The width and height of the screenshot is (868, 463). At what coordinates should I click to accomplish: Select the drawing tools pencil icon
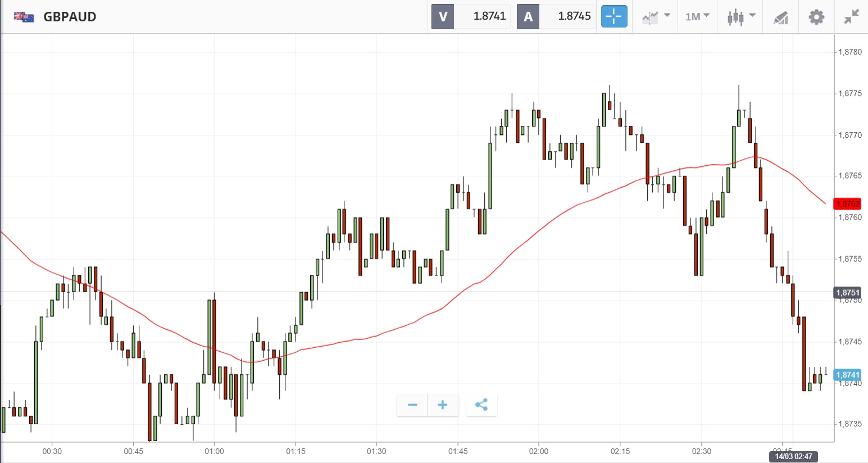pyautogui.click(x=780, y=17)
